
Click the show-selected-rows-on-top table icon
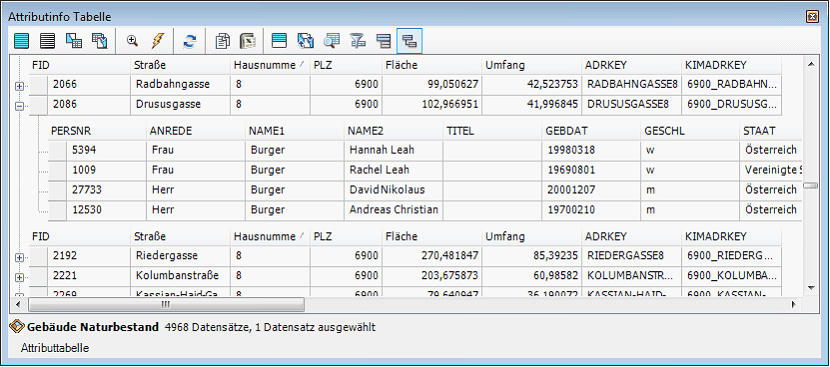(279, 41)
